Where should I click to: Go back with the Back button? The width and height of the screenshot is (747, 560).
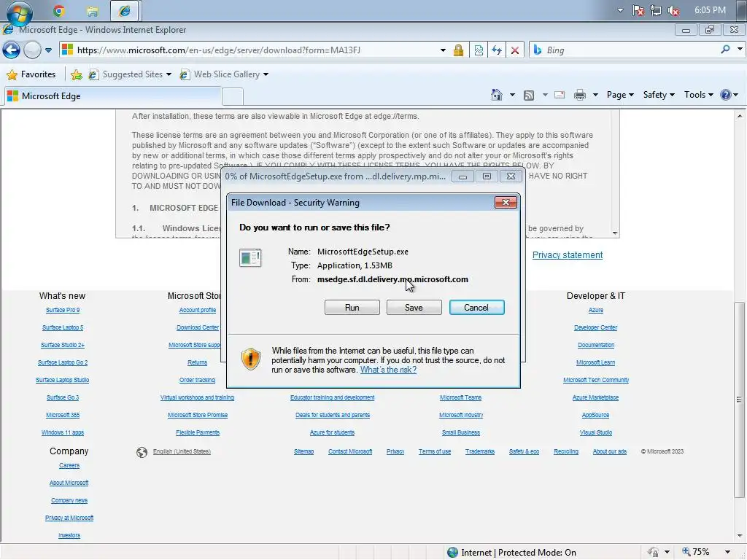coord(11,50)
